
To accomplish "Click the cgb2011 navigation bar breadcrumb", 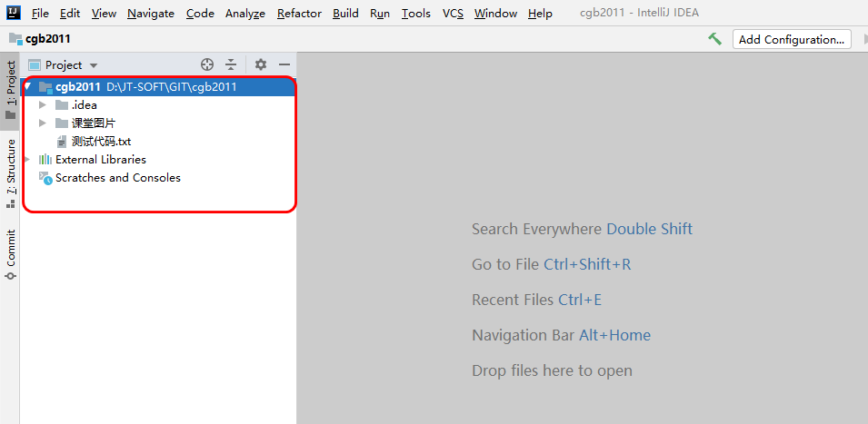I will 40,39.
